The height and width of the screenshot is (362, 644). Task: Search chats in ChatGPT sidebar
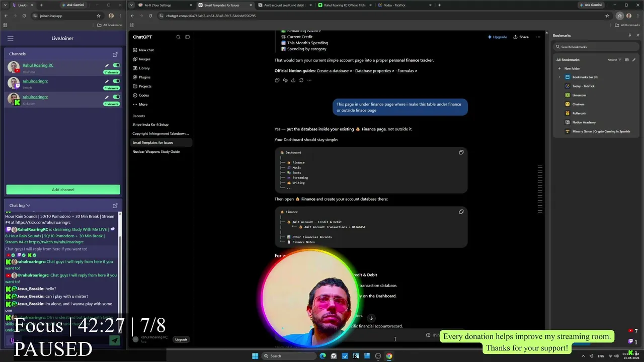[178, 37]
